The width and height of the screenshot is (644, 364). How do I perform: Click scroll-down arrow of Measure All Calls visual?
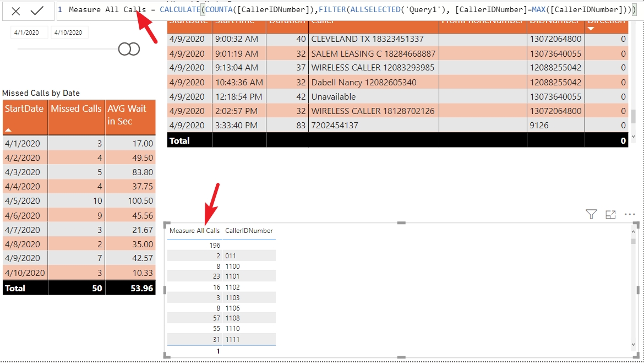(x=634, y=345)
